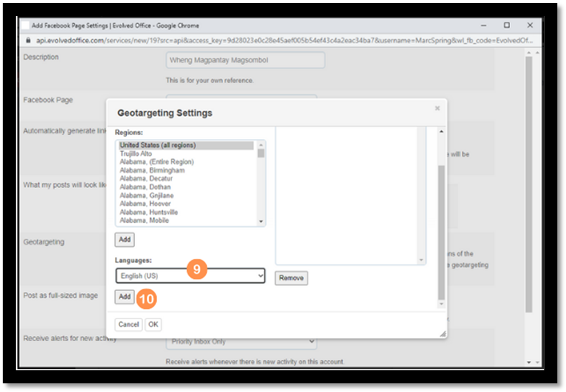Click Regions list scroll-up arrow
The height and width of the screenshot is (392, 566).
(x=261, y=145)
